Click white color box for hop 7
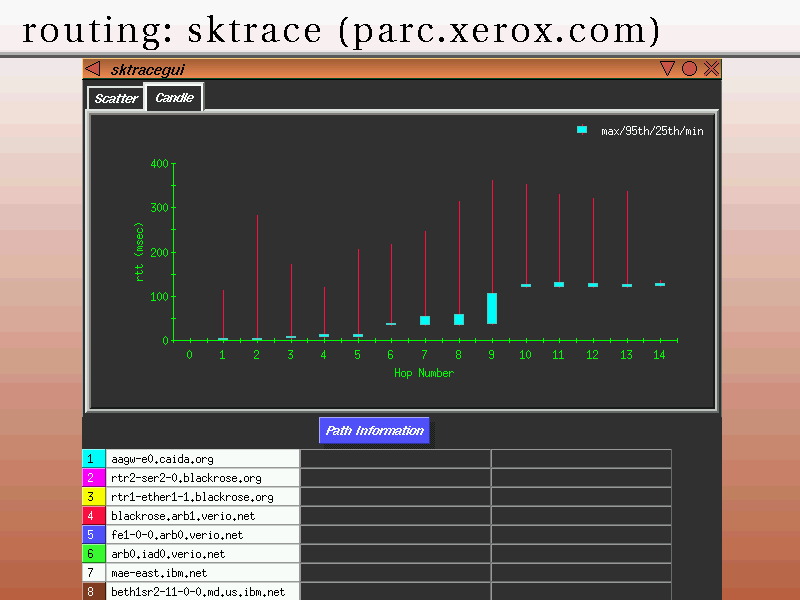 click(x=93, y=572)
